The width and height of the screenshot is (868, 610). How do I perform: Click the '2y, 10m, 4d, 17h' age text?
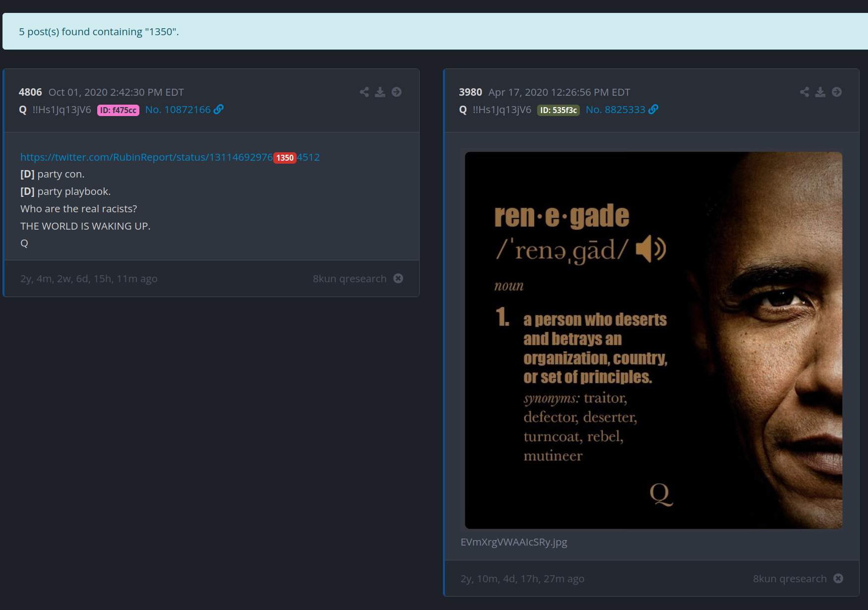[522, 579]
